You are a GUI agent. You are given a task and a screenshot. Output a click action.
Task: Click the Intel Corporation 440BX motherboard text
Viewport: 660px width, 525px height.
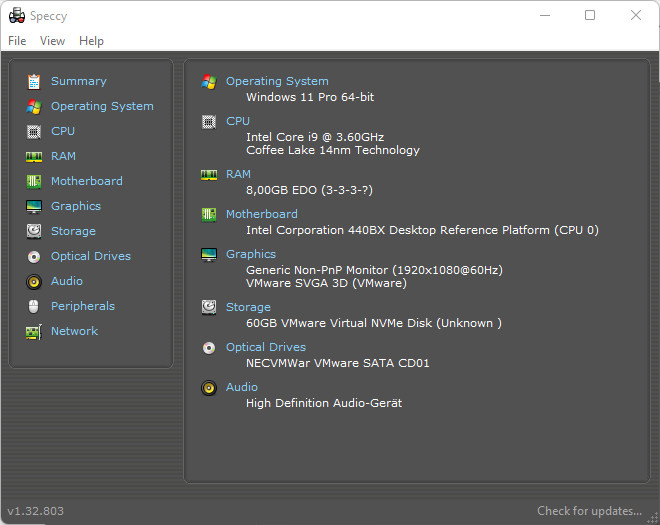[x=422, y=230]
